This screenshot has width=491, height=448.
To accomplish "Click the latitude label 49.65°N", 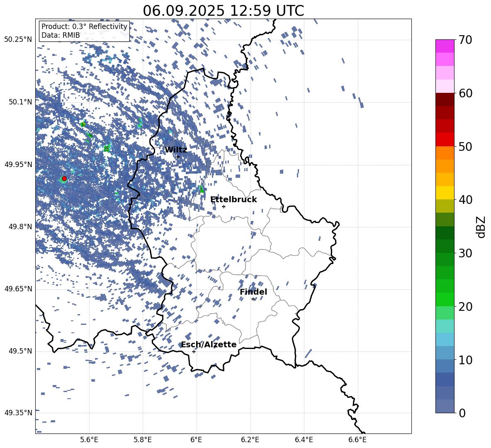I will coord(18,288).
